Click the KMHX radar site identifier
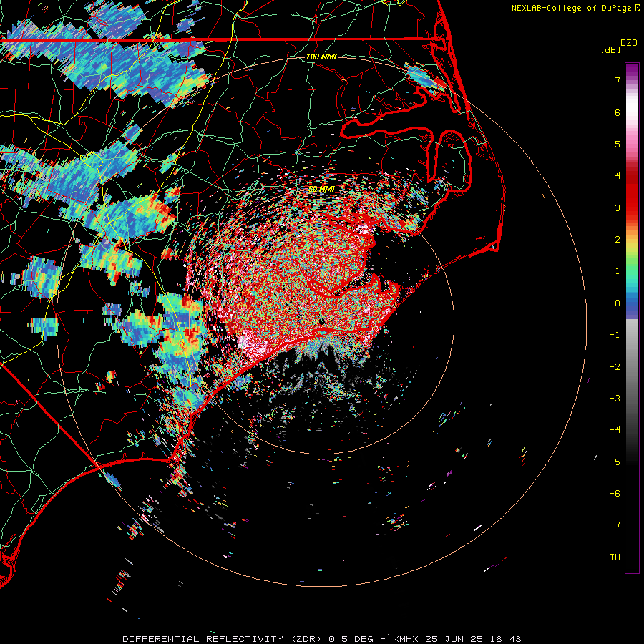The height and width of the screenshot is (644, 644). click(x=406, y=639)
